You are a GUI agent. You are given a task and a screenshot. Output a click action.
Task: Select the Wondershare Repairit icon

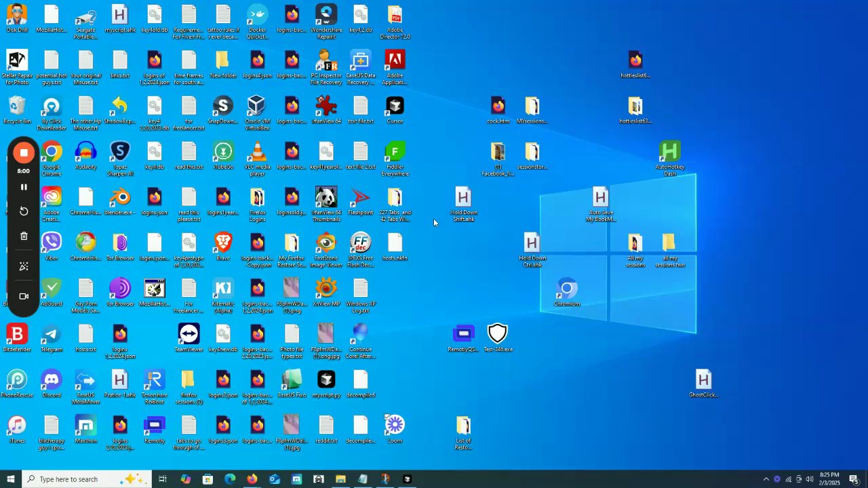tap(326, 22)
